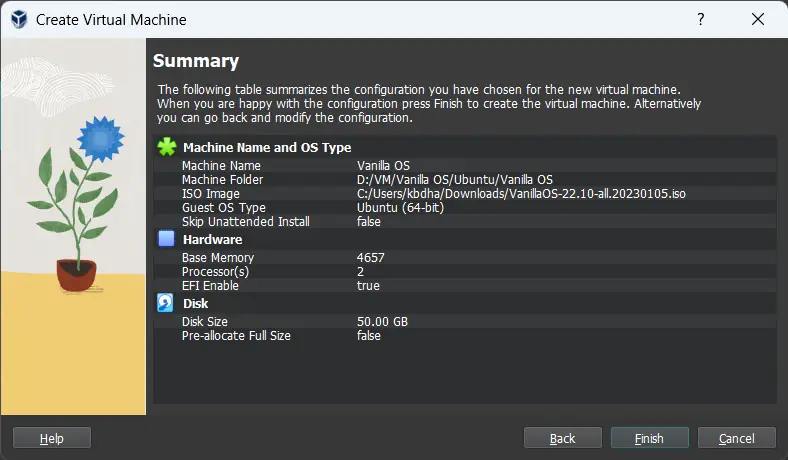Select the Hardware section header
This screenshot has width=788, height=460.
(x=213, y=239)
